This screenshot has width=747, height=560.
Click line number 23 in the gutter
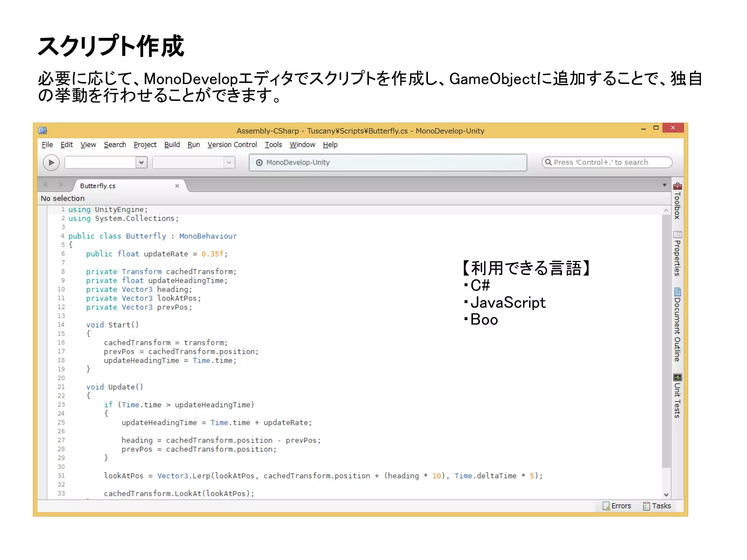point(61,405)
